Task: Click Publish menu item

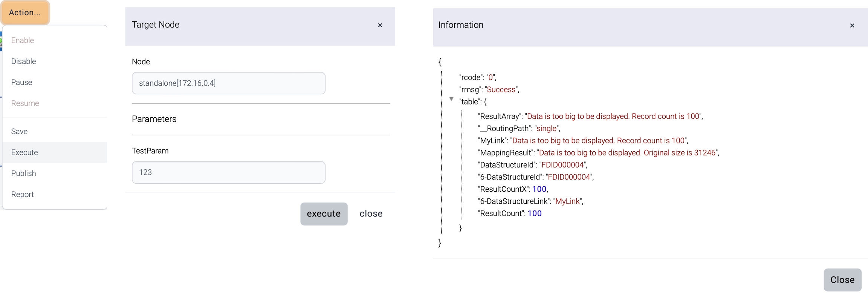Action: point(23,174)
